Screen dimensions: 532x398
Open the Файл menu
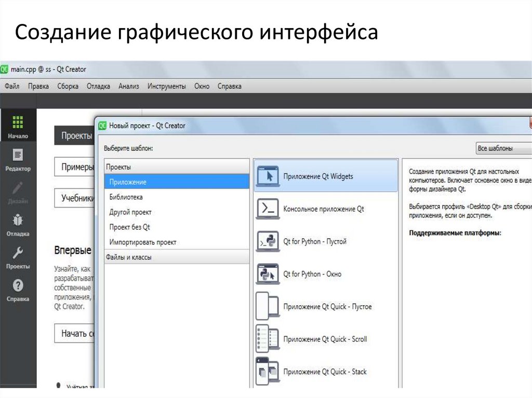(12, 86)
